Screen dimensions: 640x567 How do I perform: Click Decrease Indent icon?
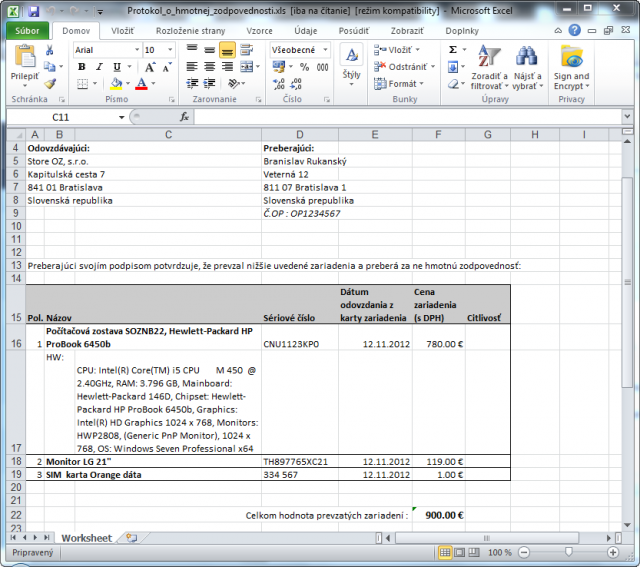click(191, 84)
